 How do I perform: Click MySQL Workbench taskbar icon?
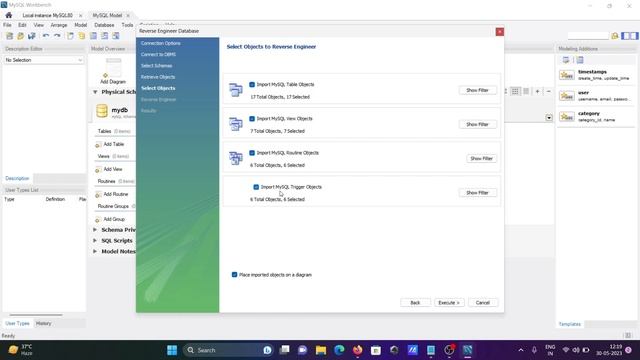467,350
